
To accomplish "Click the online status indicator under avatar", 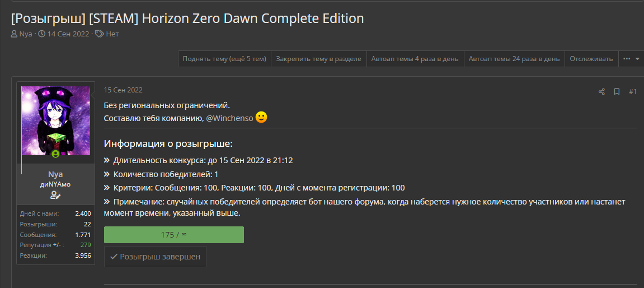I will 55,154.
